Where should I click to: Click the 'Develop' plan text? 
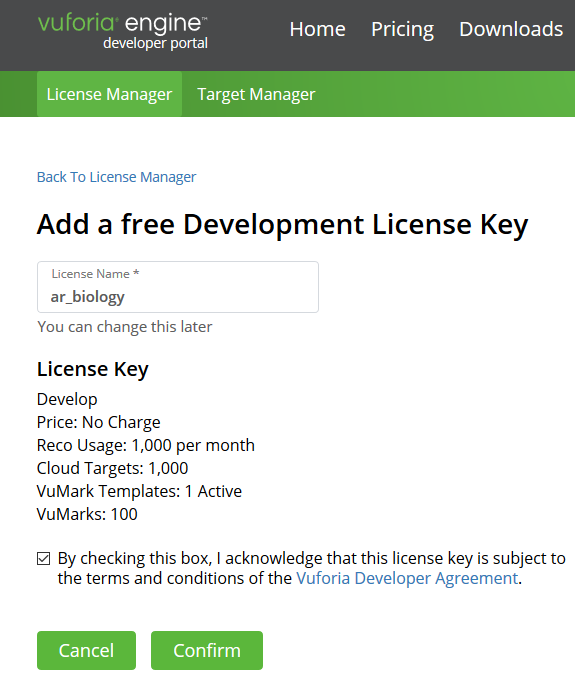pos(67,399)
